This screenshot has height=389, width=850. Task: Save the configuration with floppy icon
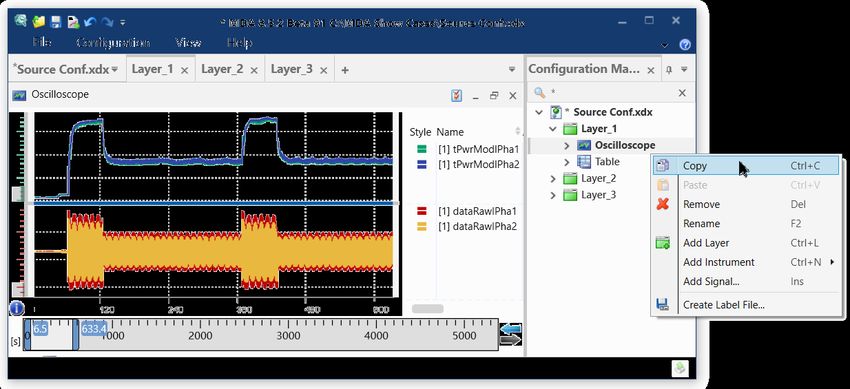[55, 22]
